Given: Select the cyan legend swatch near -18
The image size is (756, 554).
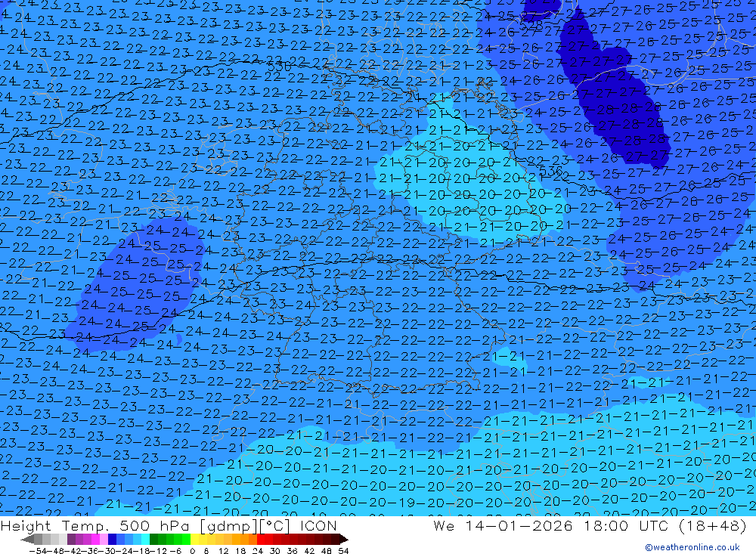Looking at the screenshot, I should (145, 539).
